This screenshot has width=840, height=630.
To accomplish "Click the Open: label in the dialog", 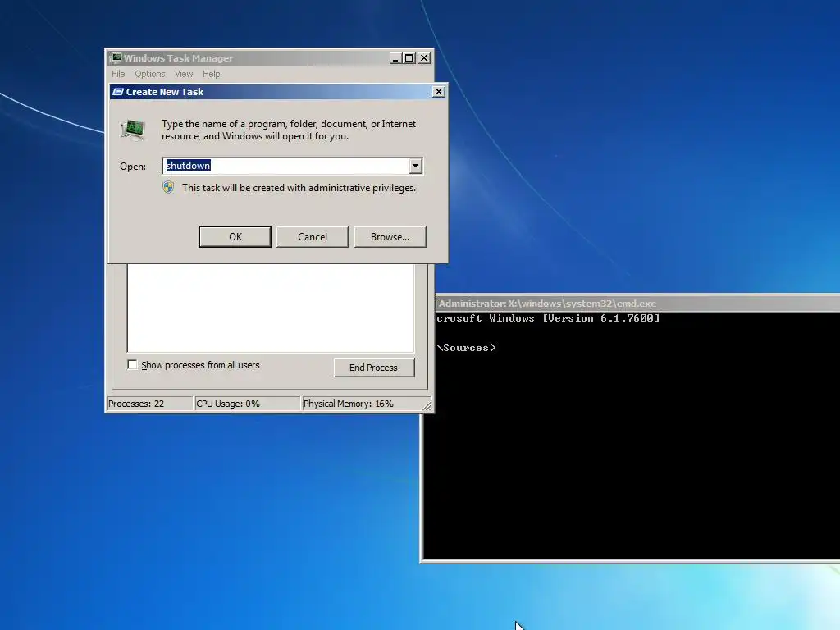I will click(133, 167).
